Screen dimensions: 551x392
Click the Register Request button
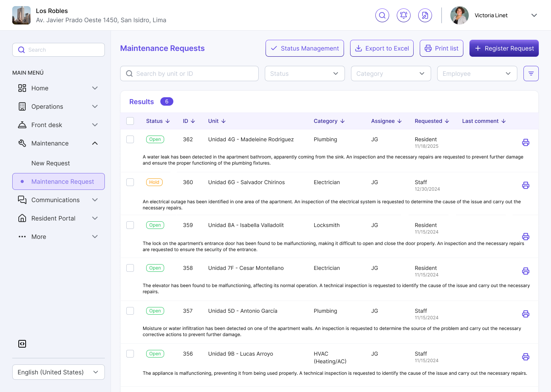pyautogui.click(x=504, y=48)
